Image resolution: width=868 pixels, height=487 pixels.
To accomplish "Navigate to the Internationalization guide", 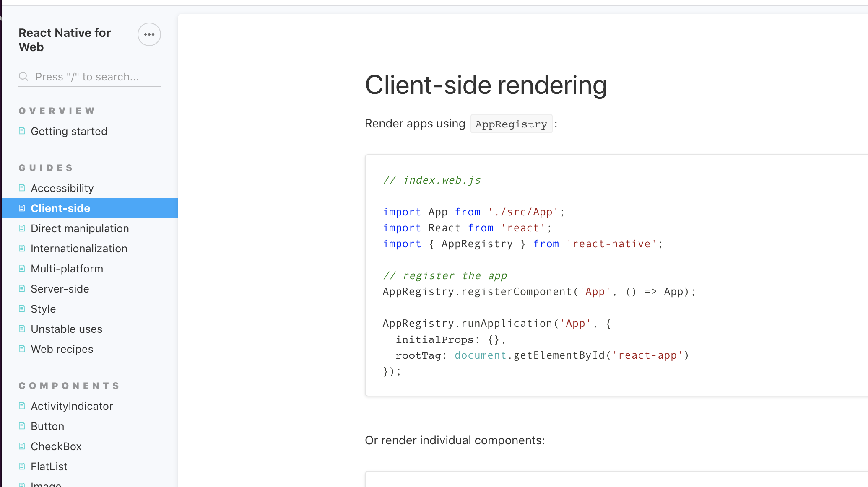I will point(79,249).
